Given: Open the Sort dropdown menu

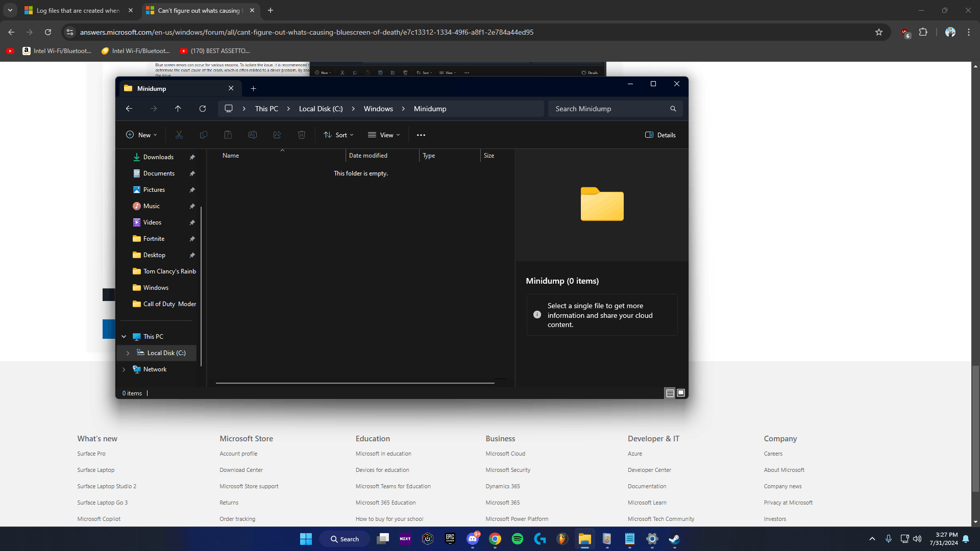Looking at the screenshot, I should click(338, 135).
